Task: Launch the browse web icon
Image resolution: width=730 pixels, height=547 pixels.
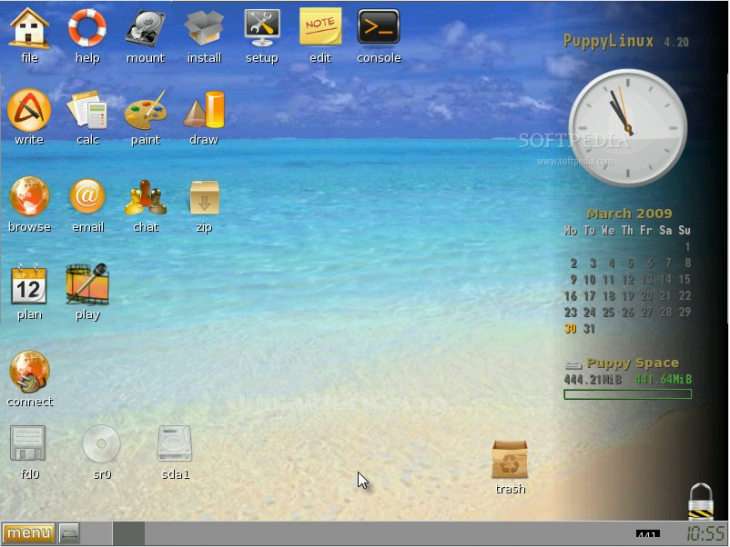Action: (29, 197)
